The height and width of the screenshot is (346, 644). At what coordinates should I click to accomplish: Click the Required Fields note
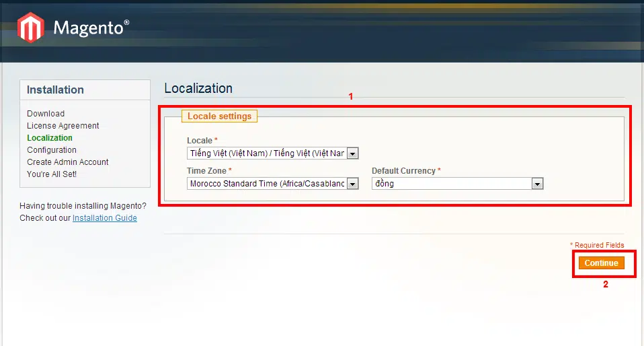597,245
